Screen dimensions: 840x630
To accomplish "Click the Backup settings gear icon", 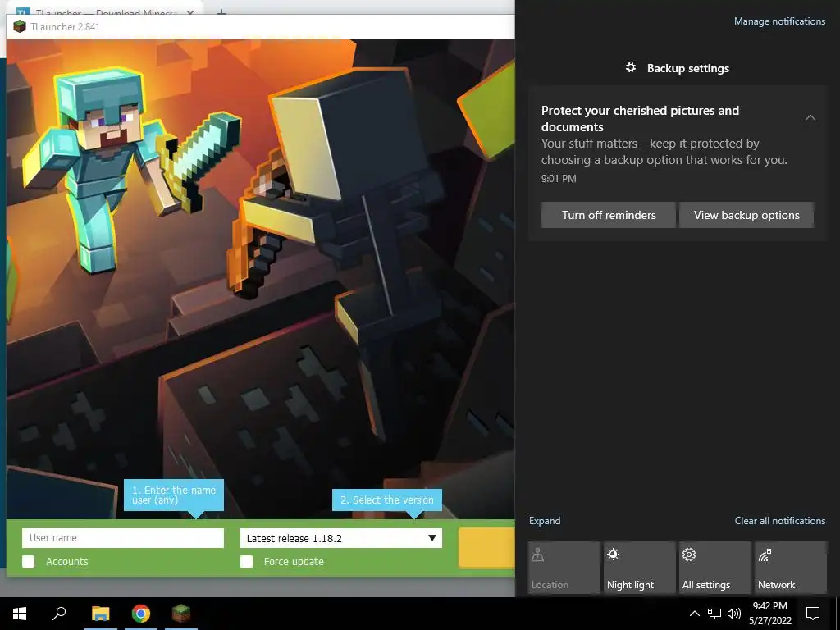I will click(x=631, y=67).
